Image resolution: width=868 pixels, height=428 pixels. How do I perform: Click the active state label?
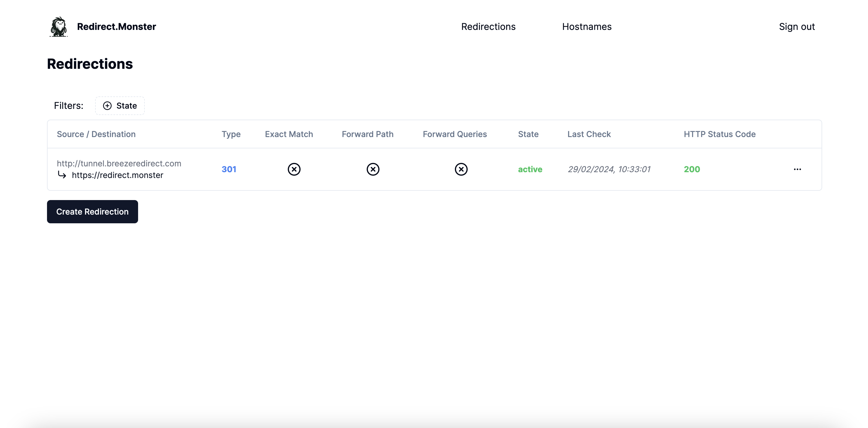tap(530, 169)
